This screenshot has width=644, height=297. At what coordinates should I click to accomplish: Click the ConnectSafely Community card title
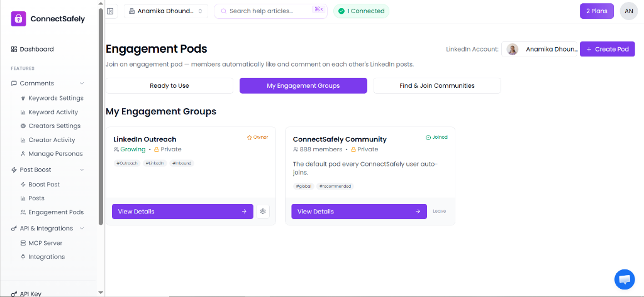tap(340, 139)
